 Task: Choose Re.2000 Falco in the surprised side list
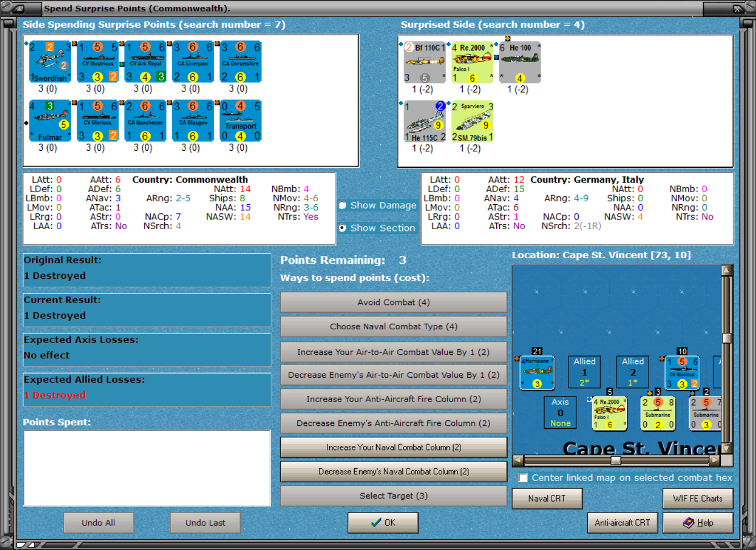pos(472,63)
